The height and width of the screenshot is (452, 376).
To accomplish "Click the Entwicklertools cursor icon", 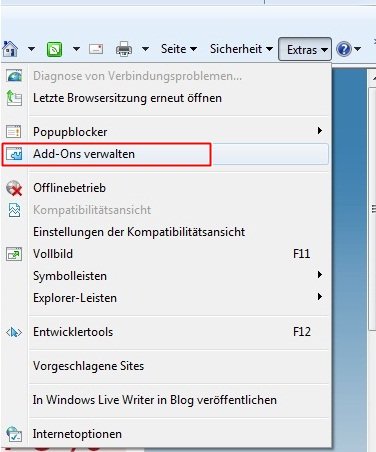I will 14,332.
